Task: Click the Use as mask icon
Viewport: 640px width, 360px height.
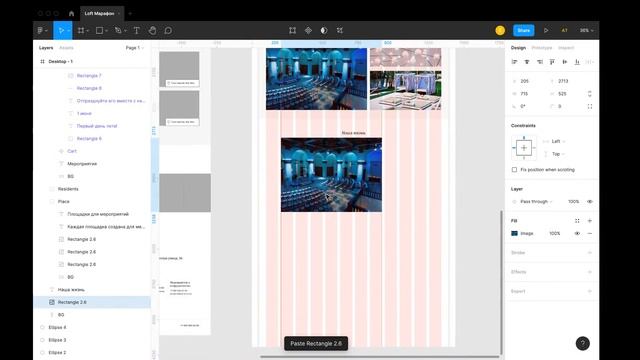Action: point(324,31)
